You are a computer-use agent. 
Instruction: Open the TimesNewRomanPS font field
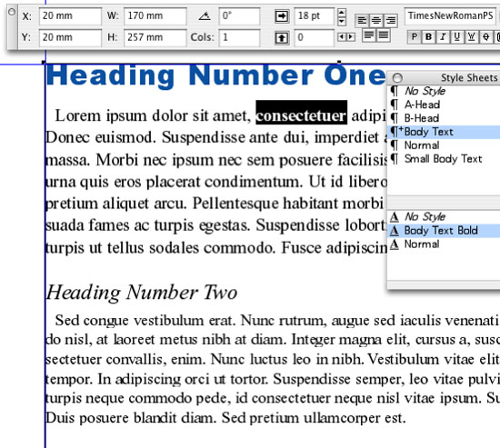[x=451, y=16]
